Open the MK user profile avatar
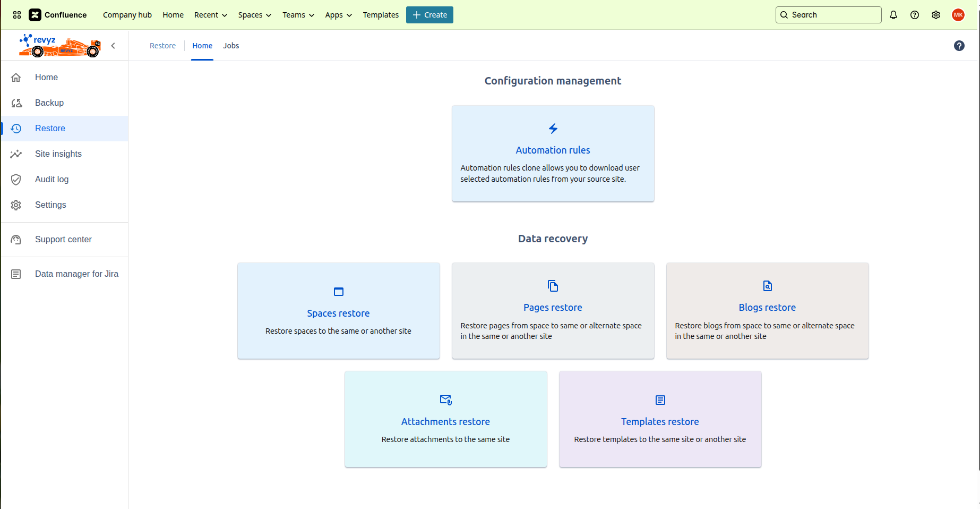Screen dimensions: 980x509 click(958, 15)
